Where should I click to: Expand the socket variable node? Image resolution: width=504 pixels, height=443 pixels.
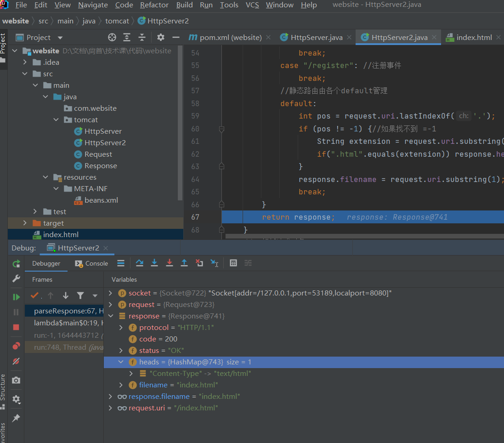point(110,293)
